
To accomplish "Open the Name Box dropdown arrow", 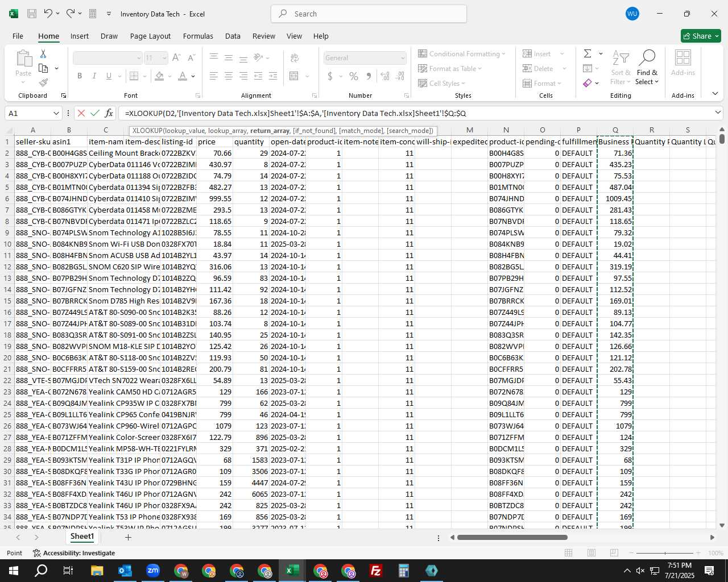I will coord(56,113).
